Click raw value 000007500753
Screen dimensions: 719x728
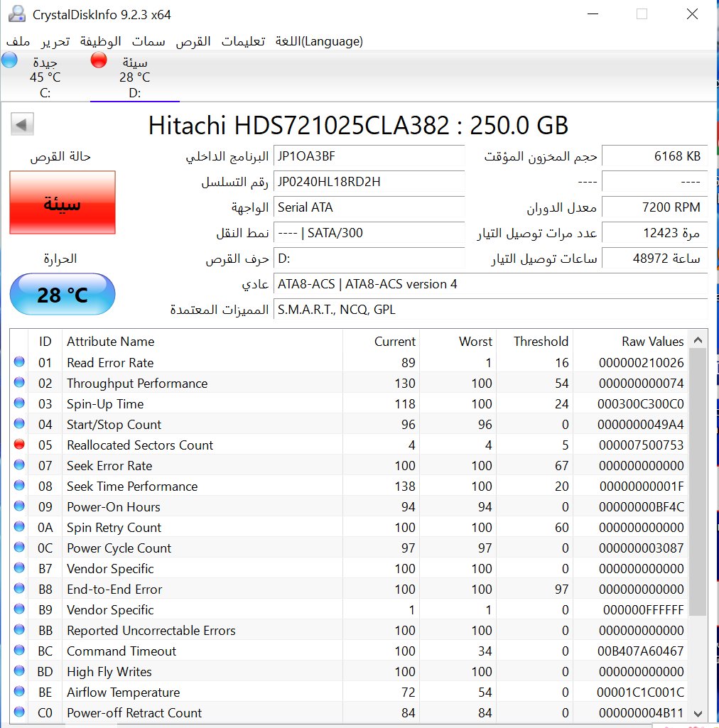641,445
